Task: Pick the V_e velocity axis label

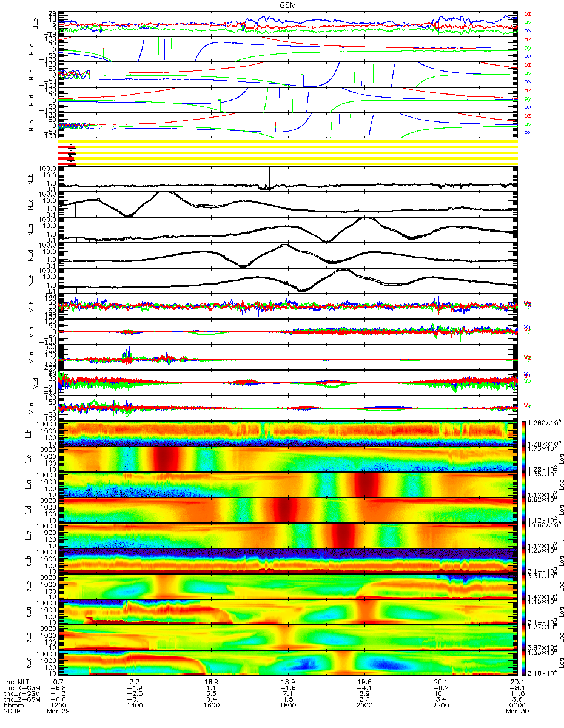Action: click(30, 408)
